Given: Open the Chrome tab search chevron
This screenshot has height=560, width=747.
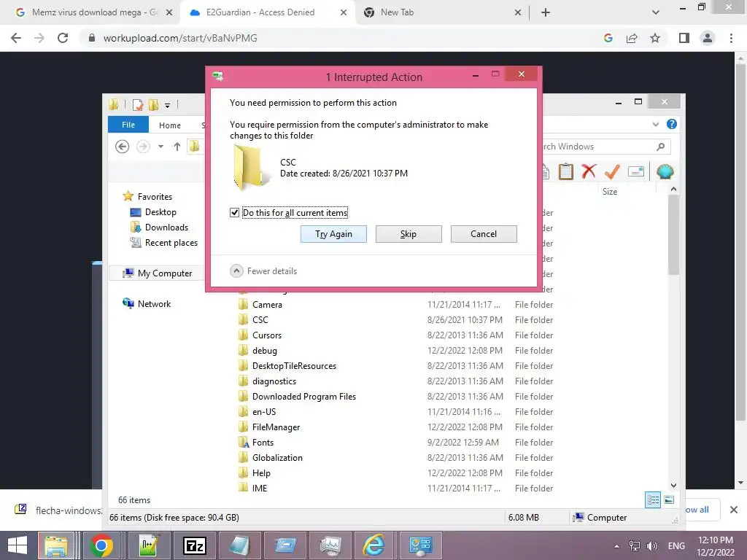Looking at the screenshot, I should [x=656, y=12].
